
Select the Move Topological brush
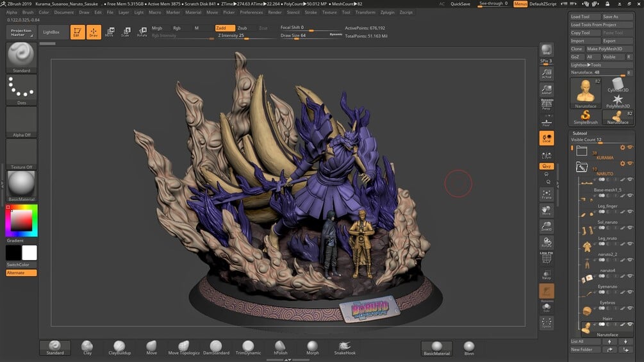[184, 348]
